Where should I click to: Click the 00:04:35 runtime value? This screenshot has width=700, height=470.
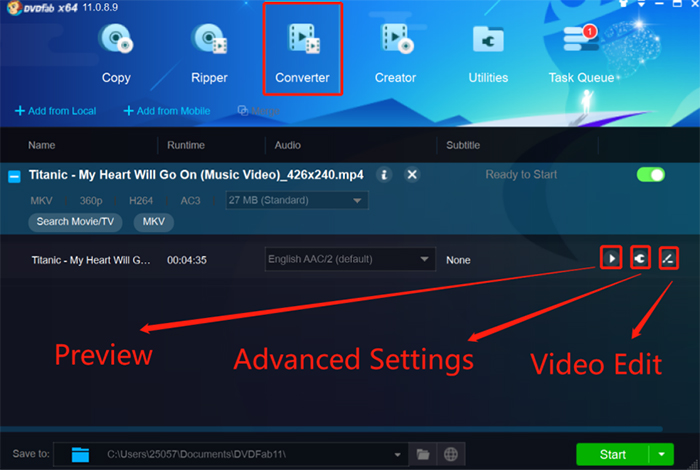pos(187,260)
